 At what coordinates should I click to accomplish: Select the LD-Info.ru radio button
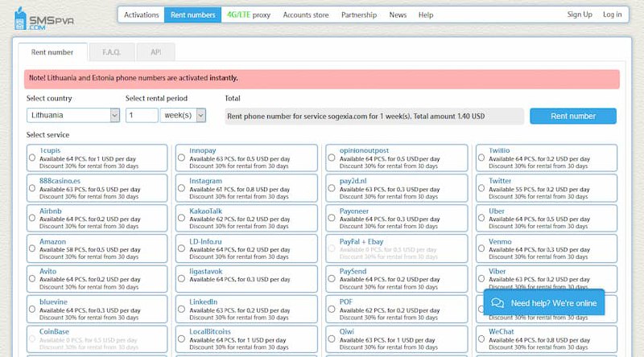(181, 248)
